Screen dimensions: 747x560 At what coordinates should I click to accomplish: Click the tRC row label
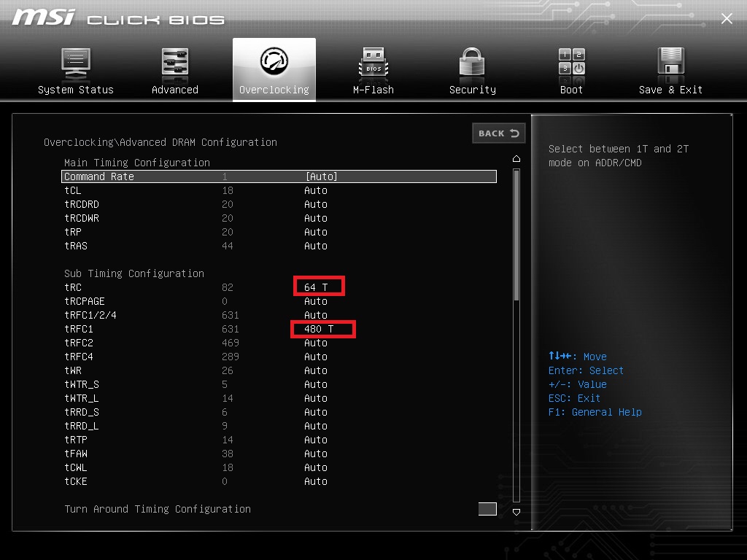73,287
